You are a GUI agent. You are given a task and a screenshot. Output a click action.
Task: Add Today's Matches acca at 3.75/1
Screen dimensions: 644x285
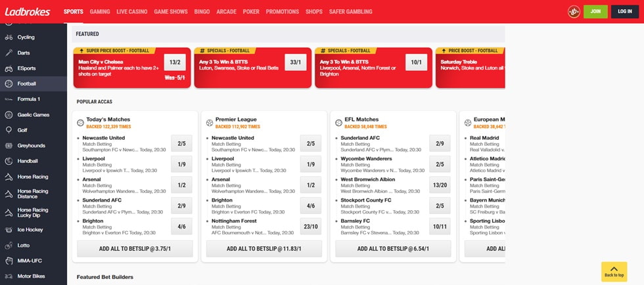135,249
